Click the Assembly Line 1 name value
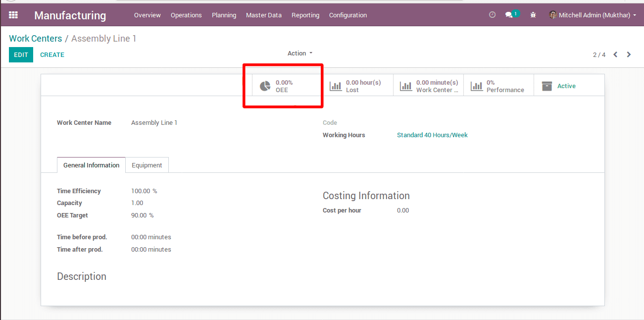 tap(154, 122)
